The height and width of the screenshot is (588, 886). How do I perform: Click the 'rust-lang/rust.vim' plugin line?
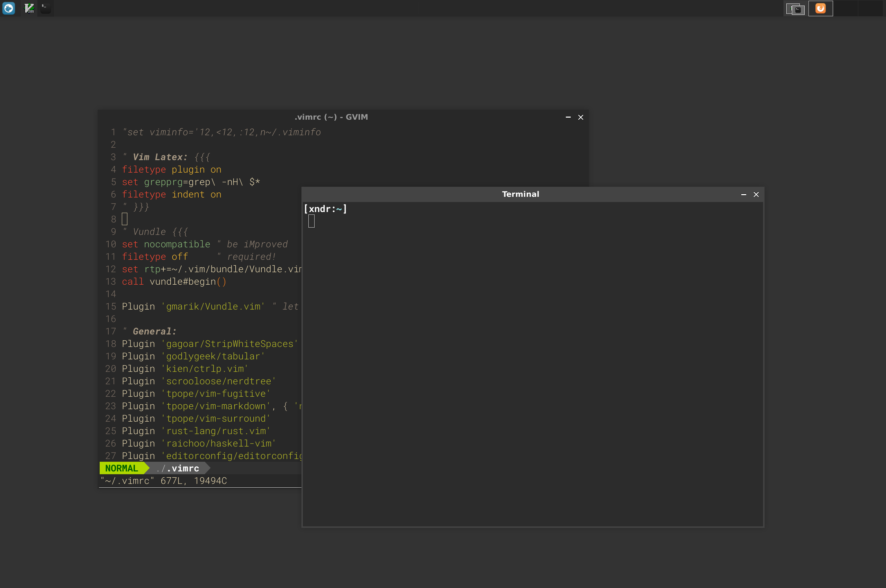point(196,431)
